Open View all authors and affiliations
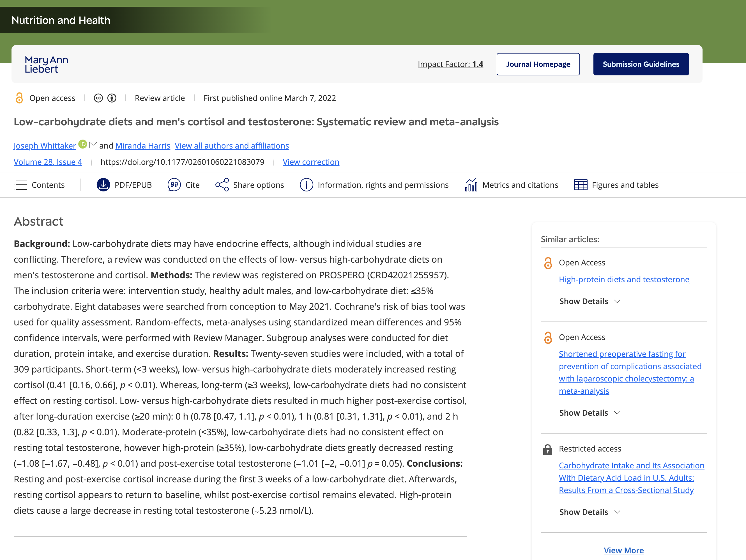The height and width of the screenshot is (560, 746). (232, 146)
